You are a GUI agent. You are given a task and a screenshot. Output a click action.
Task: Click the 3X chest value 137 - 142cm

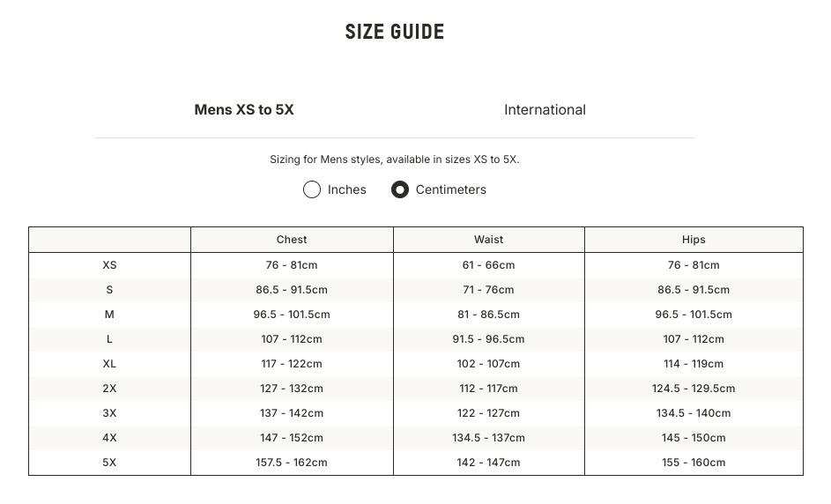pos(292,413)
